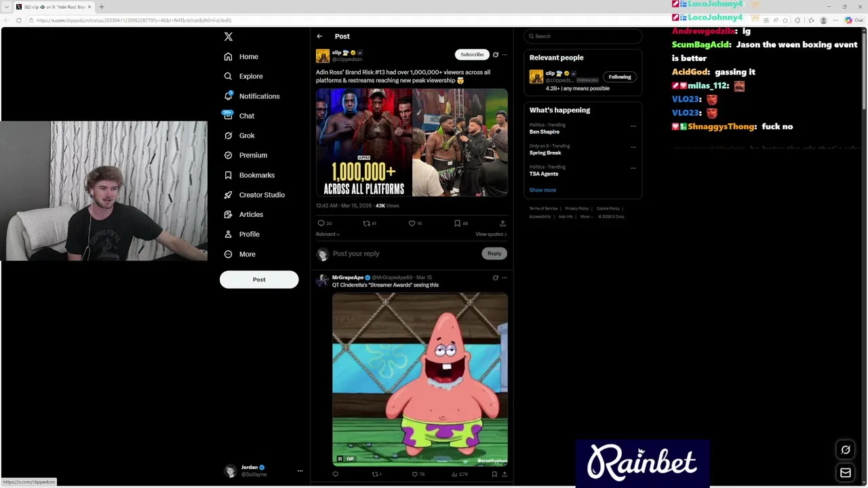Click the Creator Studio icon
This screenshot has height=488, width=868.
tap(229, 195)
